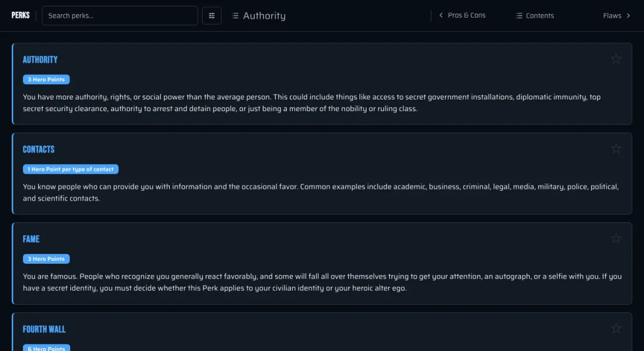Viewport: 644px width, 351px height.
Task: Mark Fourth Wall perk as favorite
Action: click(x=616, y=328)
